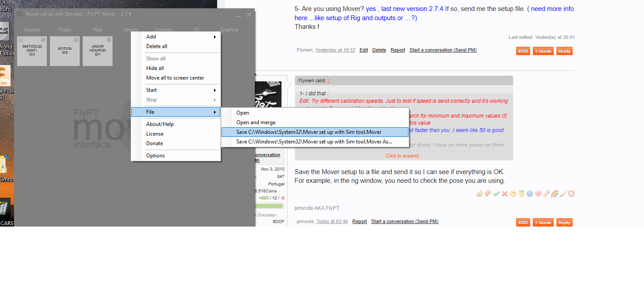Screen dimensions: 644x300
Task: Click Delete link on post #392
Action: click(379, 50)
